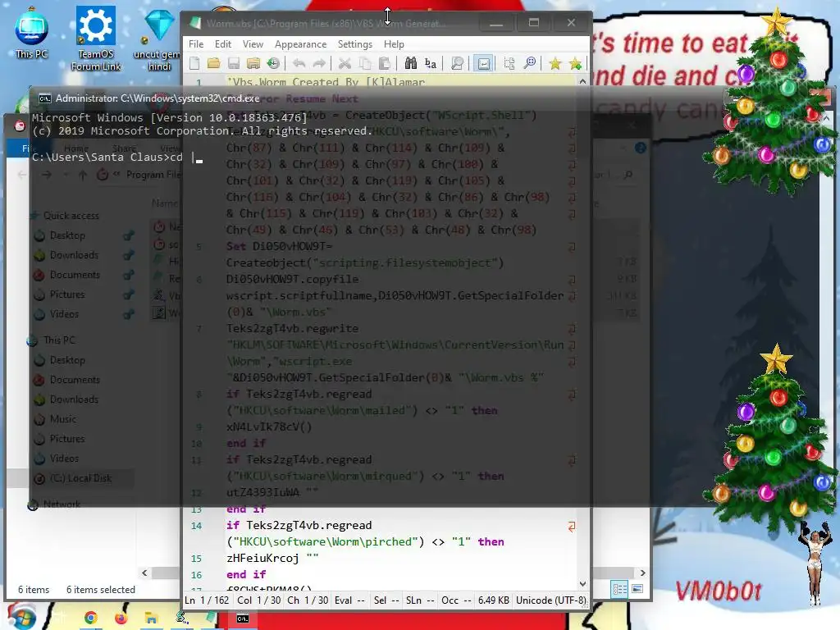Click the 'Sel --' status bar field

(x=386, y=600)
